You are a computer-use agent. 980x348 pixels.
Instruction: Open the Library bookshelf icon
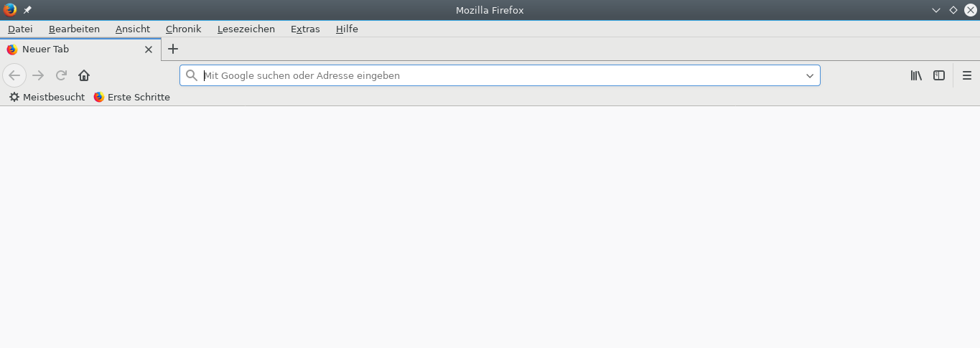(x=916, y=75)
